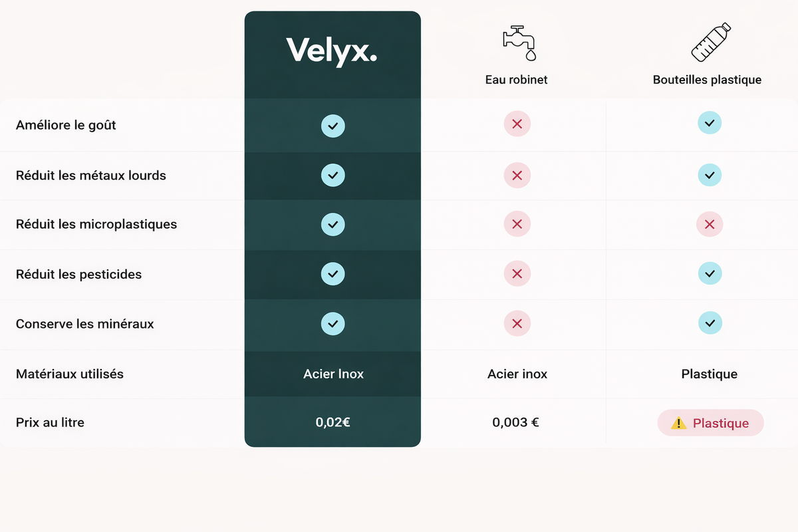Click the tap water faucet icon
This screenshot has height=532, width=798.
[x=519, y=43]
